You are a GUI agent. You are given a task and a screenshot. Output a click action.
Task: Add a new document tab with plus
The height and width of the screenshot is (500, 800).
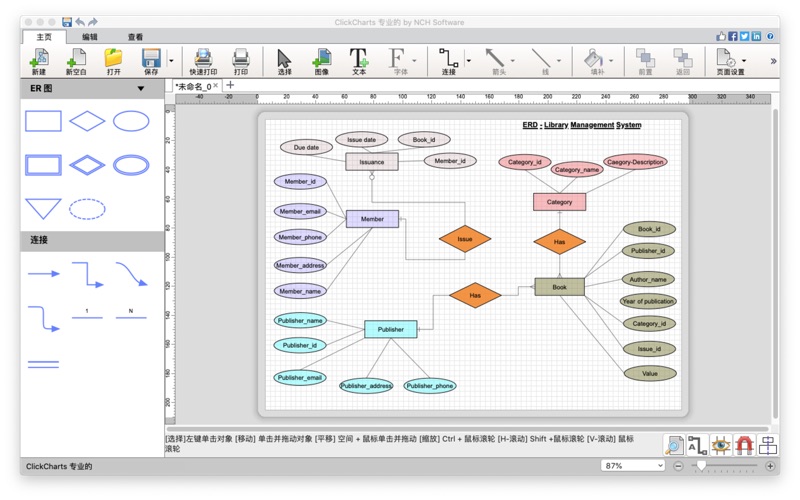(x=230, y=86)
